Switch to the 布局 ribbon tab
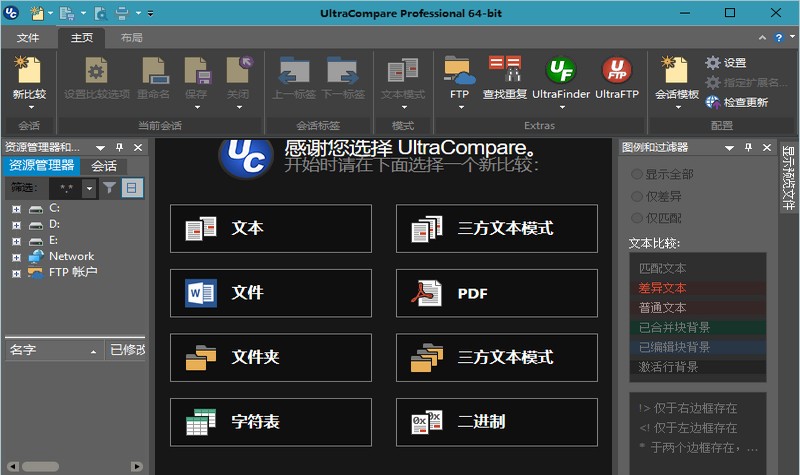The image size is (800, 475). pyautogui.click(x=132, y=38)
